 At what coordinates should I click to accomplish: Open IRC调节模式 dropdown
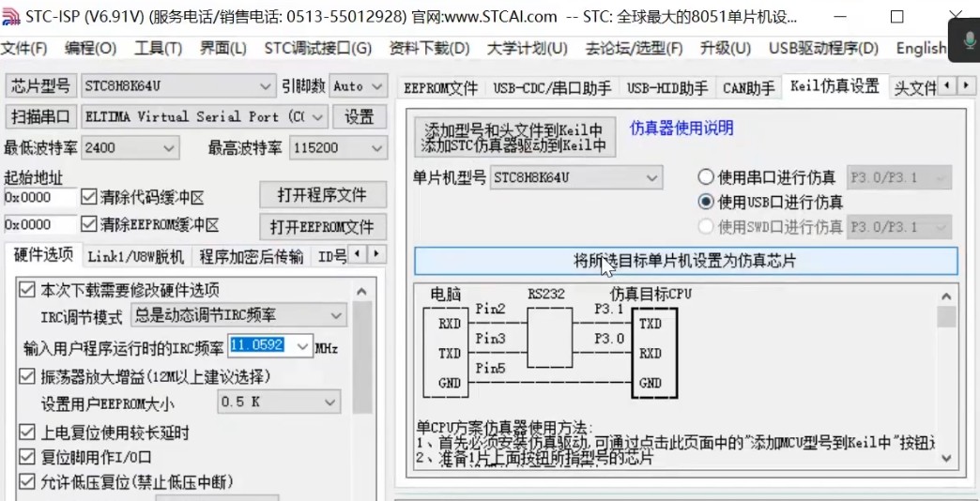[x=238, y=315]
